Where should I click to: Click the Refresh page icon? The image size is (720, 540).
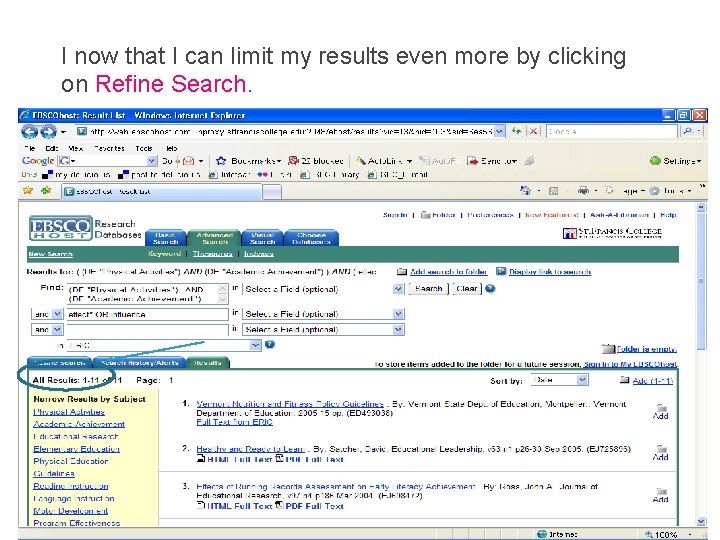pyautogui.click(x=517, y=132)
